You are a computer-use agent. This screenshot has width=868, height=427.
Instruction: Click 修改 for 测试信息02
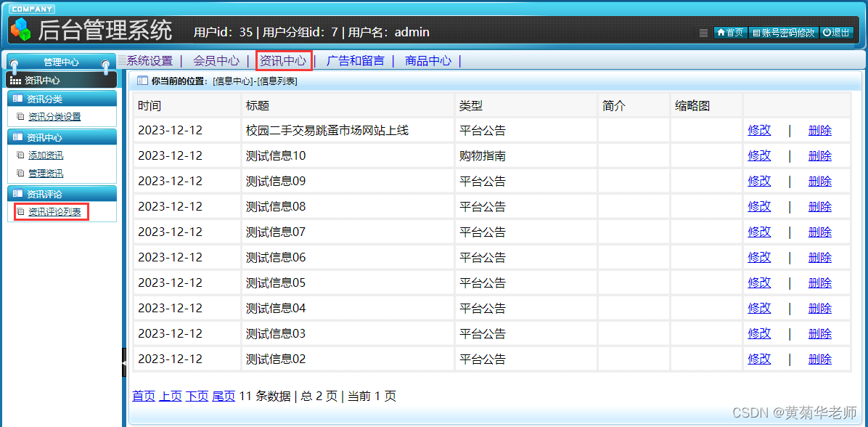click(x=759, y=359)
